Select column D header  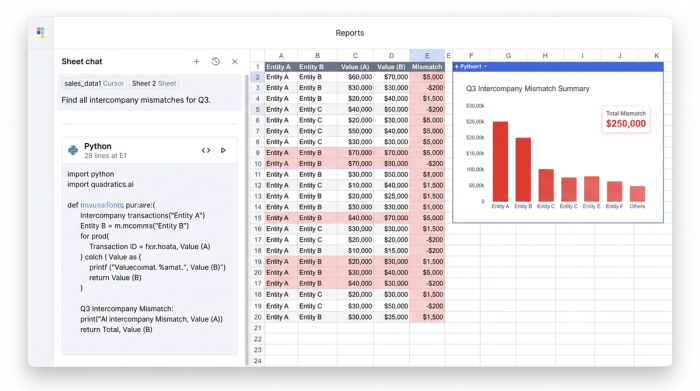click(392, 56)
